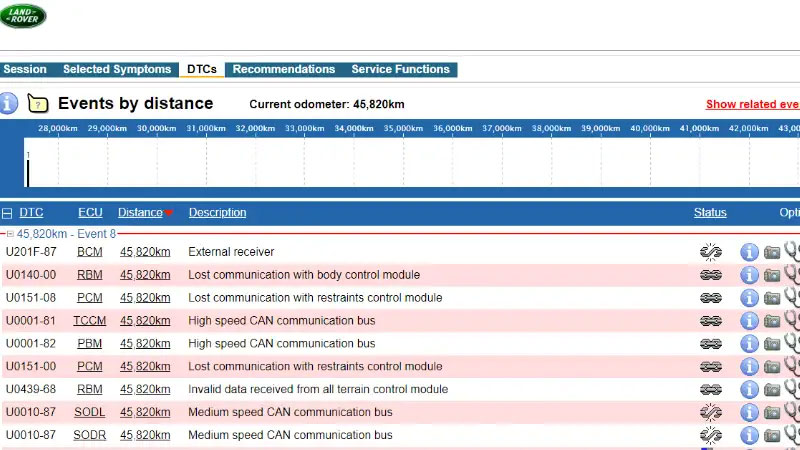
Task: Switch to the Recommendations tab
Action: point(283,70)
